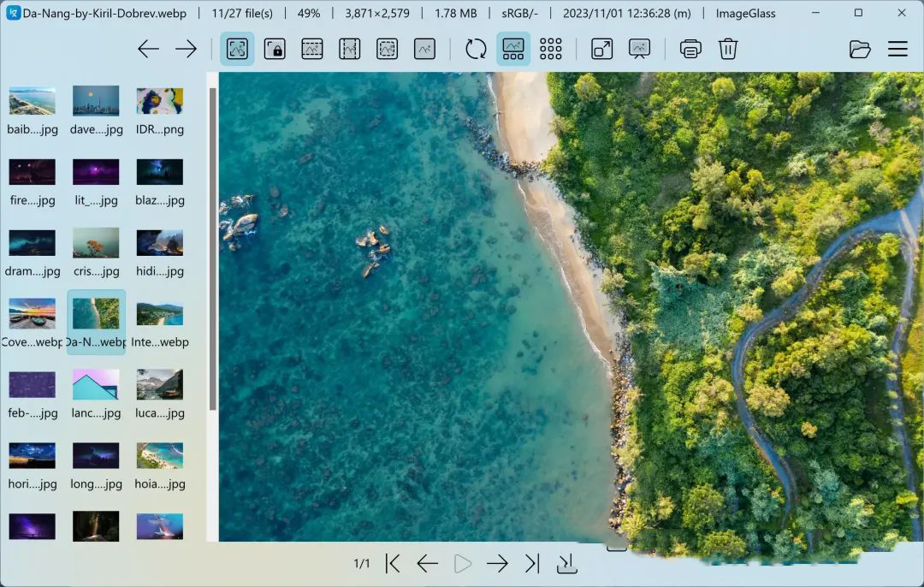Go to the next image with the toolbar forward arrow
The image size is (924, 587).
187,49
